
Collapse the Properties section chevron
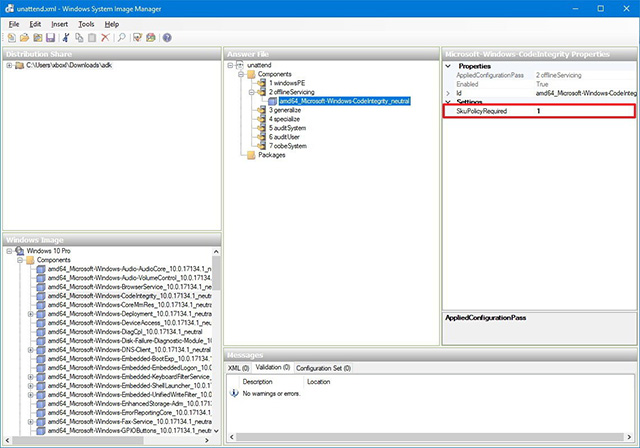pyautogui.click(x=448, y=66)
